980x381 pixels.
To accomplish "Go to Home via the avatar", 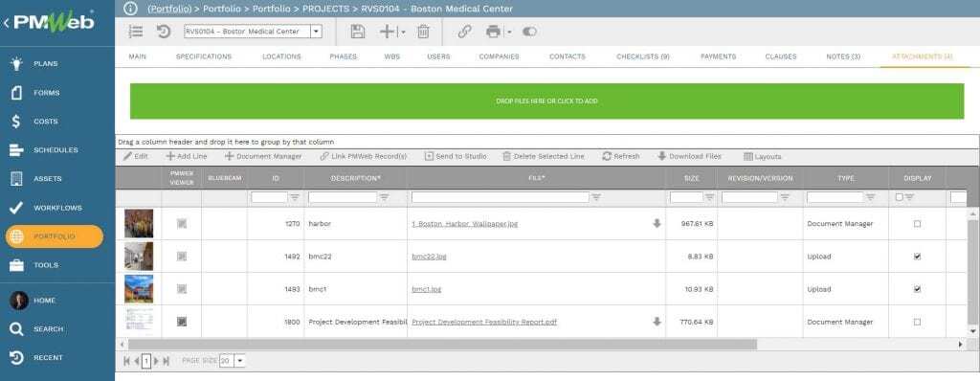I will (x=19, y=301).
